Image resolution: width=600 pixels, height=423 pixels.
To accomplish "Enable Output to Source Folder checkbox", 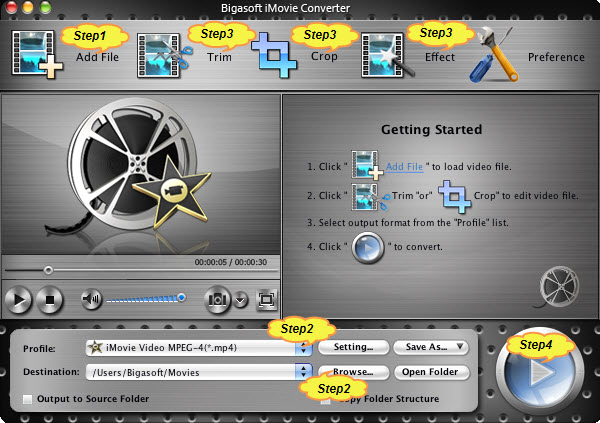I will [28, 399].
